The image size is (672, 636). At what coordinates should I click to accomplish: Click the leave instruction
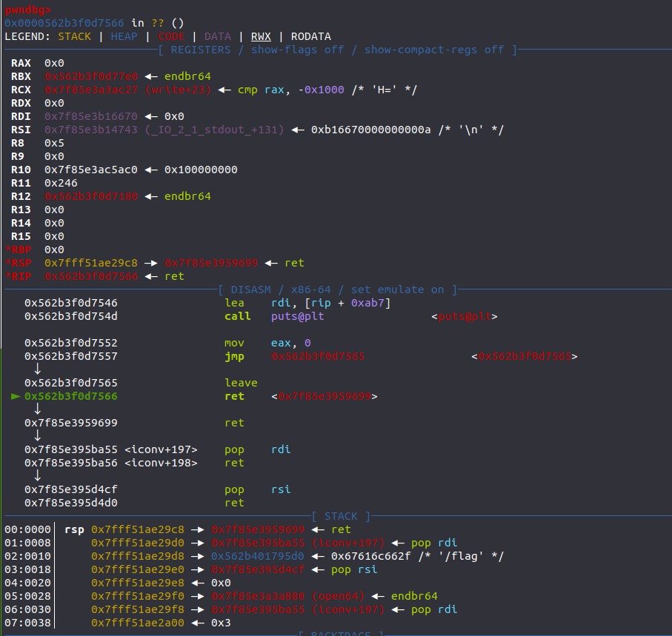pos(241,383)
